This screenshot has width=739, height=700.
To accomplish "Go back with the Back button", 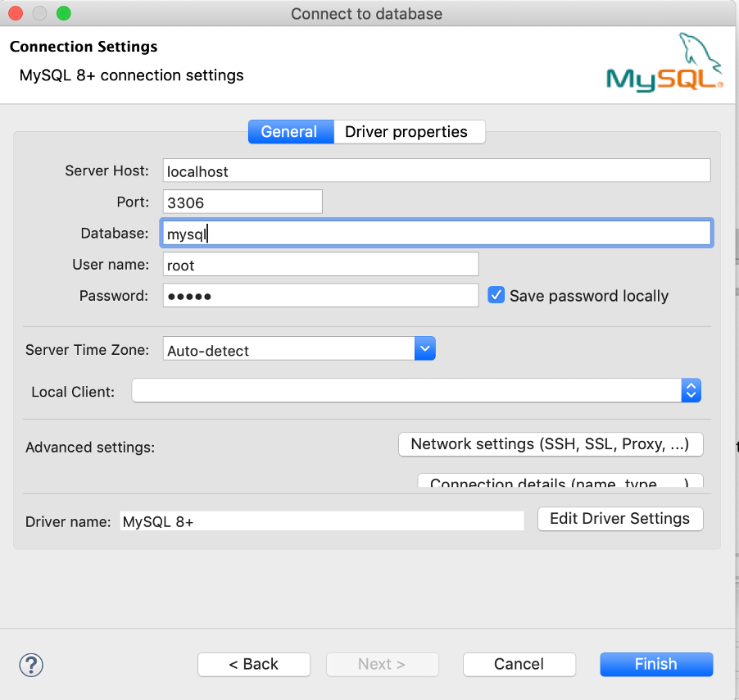I will 254,664.
